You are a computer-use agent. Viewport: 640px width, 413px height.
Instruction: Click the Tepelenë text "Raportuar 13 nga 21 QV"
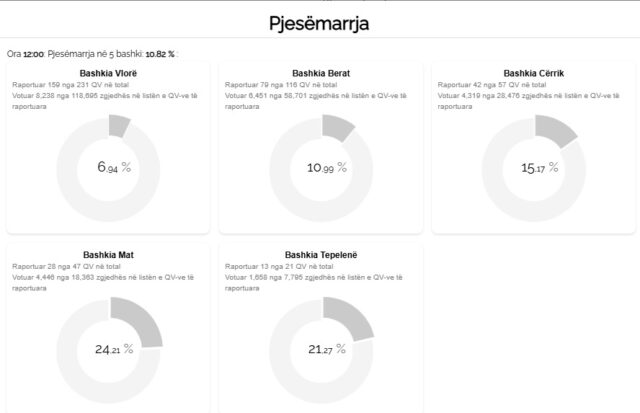[268, 267]
